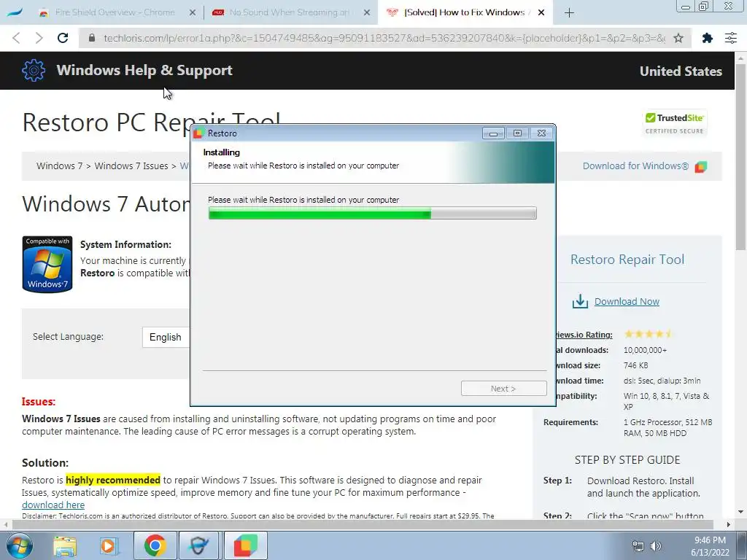Click the Windows Help & Support title

pos(144,71)
